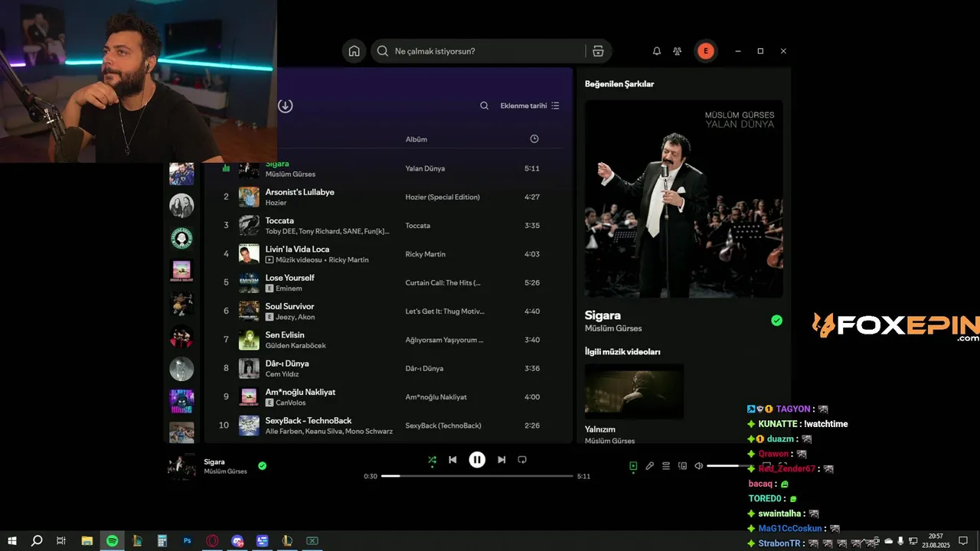Switch to Spotify taskbar icon
This screenshot has width=980, height=551.
click(x=112, y=541)
